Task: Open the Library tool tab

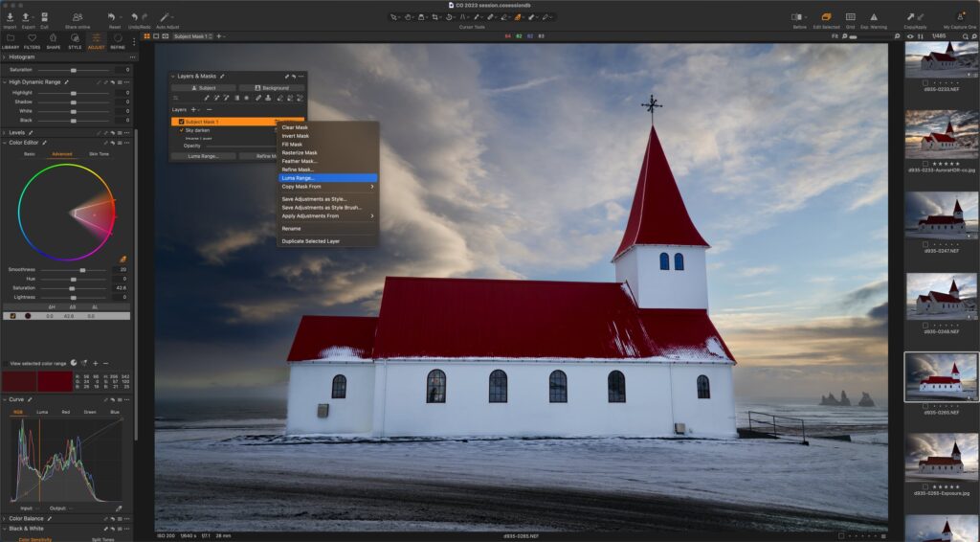Action: point(10,41)
